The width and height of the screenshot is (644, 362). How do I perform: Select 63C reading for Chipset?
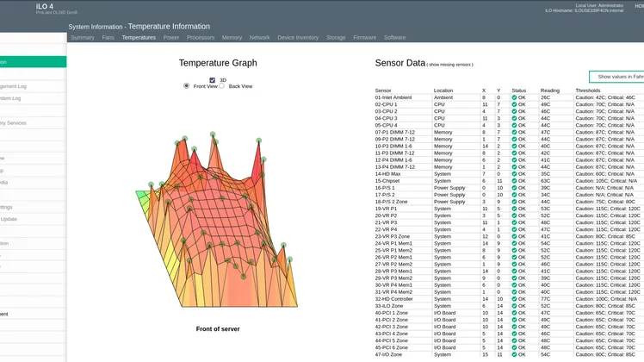[x=545, y=181]
